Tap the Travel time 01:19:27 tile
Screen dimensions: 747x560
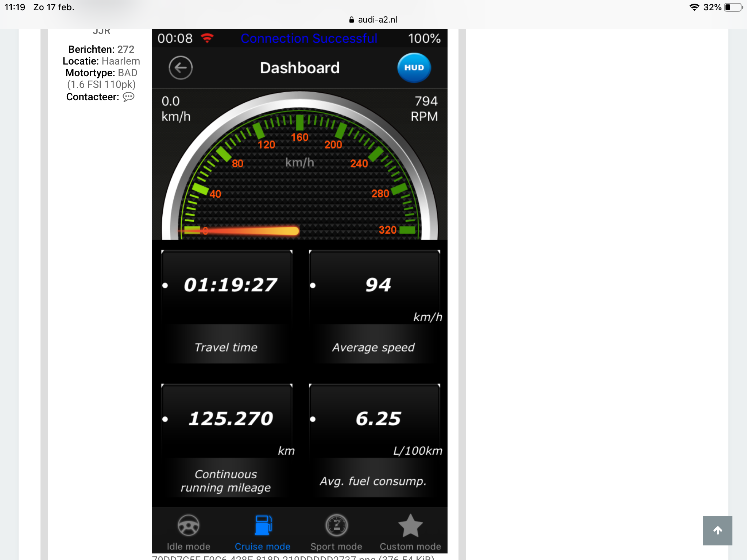(227, 307)
